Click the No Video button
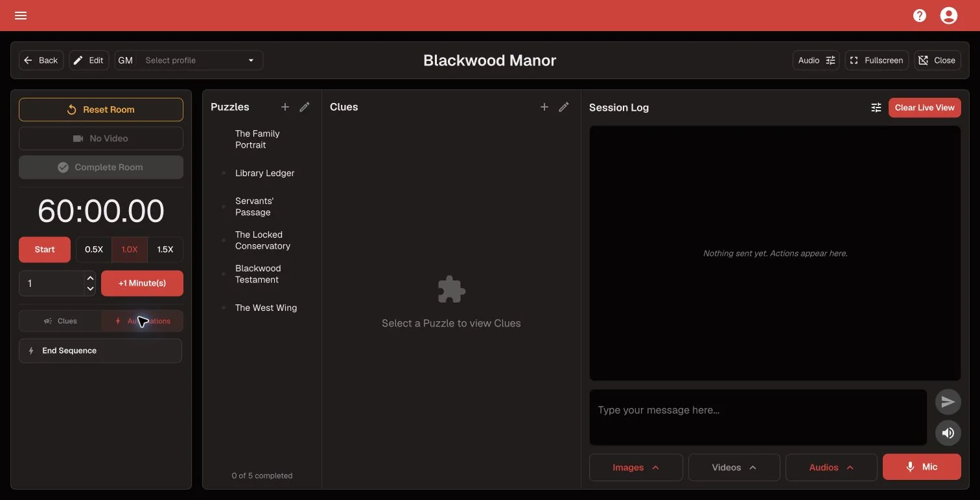The height and width of the screenshot is (500, 980). [101, 139]
